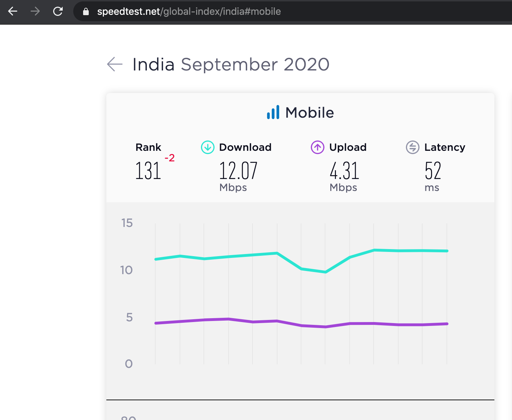Click the 12.07 Mbps download value

238,171
